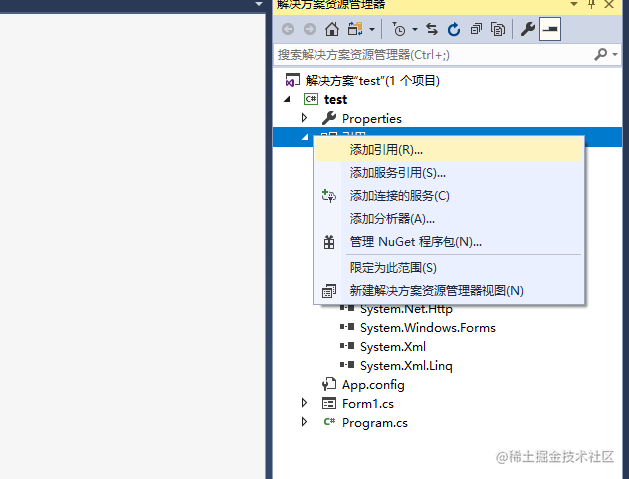
Task: Choose 管理 NuGet 程序包(N)... menu entry
Action: click(x=449, y=242)
